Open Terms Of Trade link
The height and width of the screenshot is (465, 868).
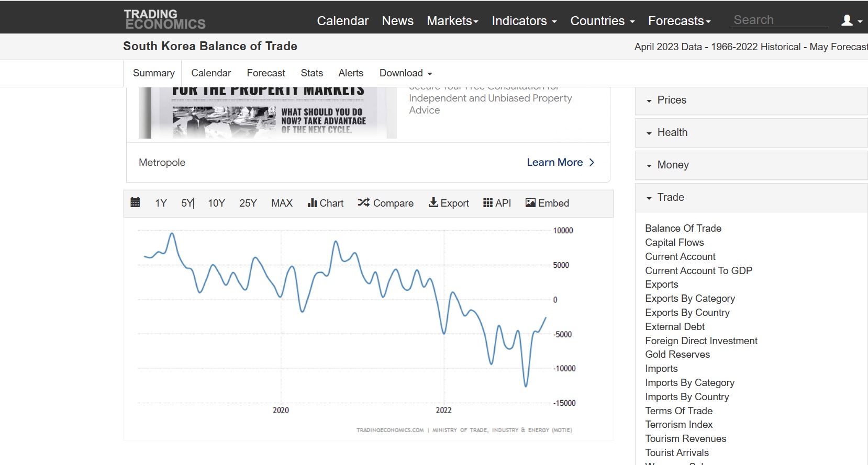[x=678, y=411]
